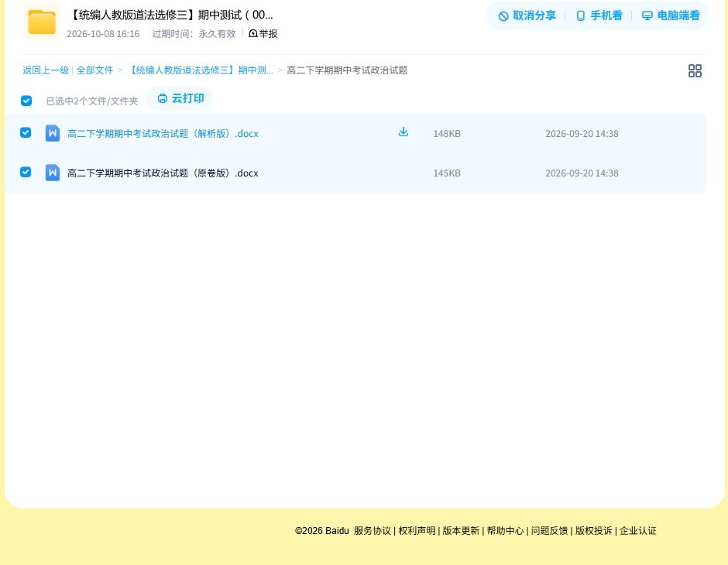Click share title 【统编人教版道法选修三】期中测试

[x=171, y=15]
